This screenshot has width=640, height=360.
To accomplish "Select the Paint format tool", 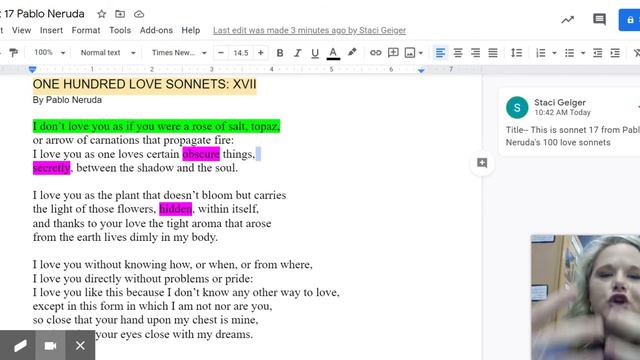I will pyautogui.click(x=13, y=53).
